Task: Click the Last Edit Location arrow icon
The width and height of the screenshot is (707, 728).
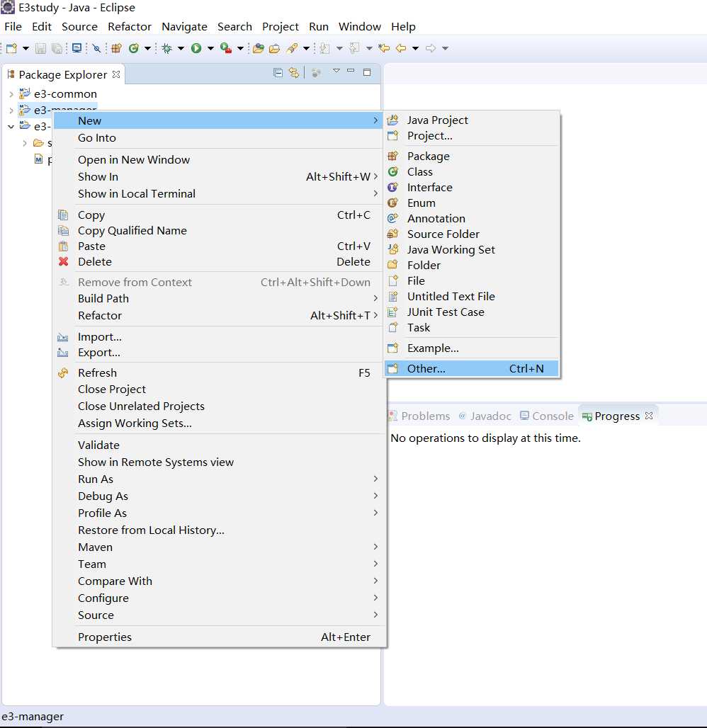Action: [x=384, y=48]
